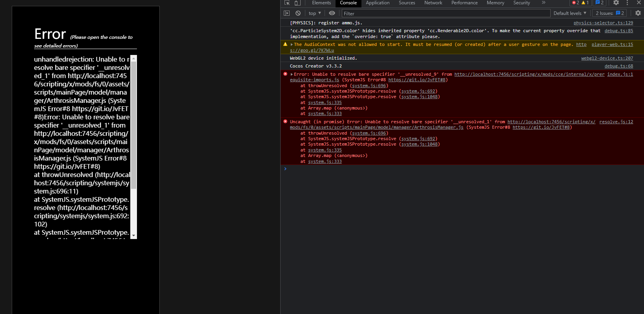The height and width of the screenshot is (314, 644).
Task: Click the blue issues count badge in top bar
Action: pyautogui.click(x=599, y=3)
